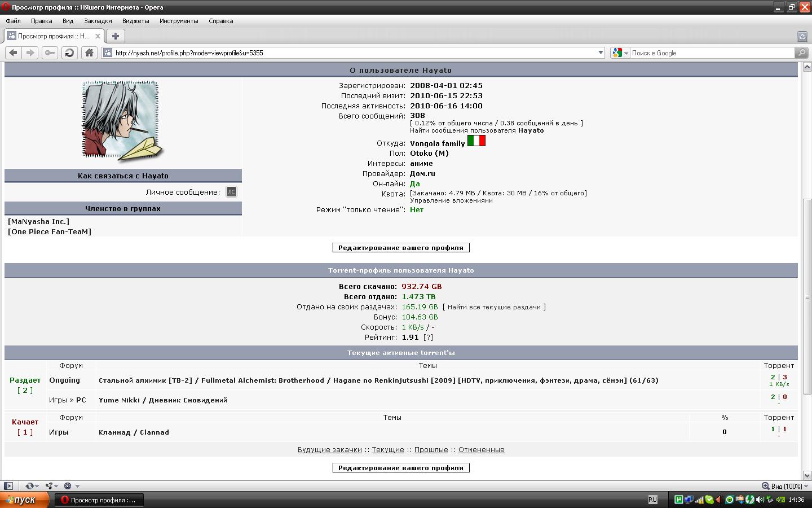Click lower 'Редактирование вашего профиля' button
Viewport: 812px width, 508px height.
coord(401,468)
